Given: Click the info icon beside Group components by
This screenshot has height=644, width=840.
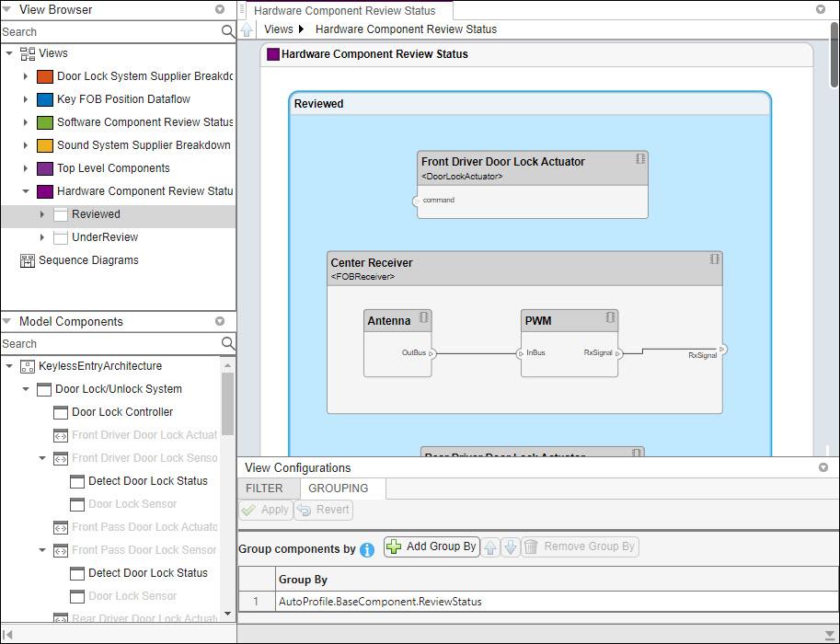Looking at the screenshot, I should pos(367,549).
